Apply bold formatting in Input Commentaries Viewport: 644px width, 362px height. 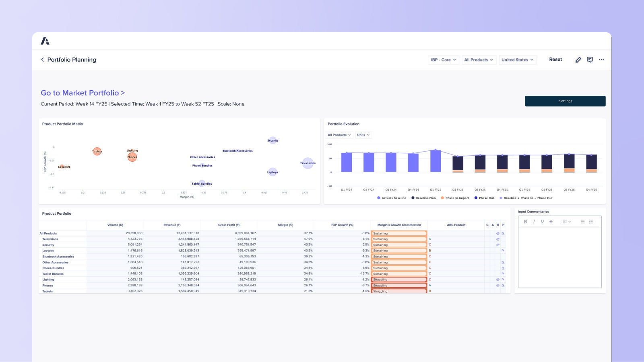click(525, 221)
